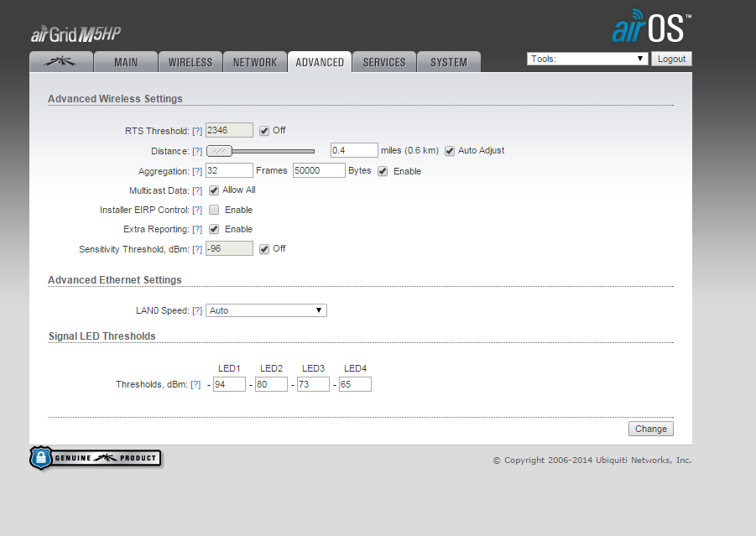Screen dimensions: 756x536
Task: Open the Ubiquiti logo tab
Action: pyautogui.click(x=60, y=62)
